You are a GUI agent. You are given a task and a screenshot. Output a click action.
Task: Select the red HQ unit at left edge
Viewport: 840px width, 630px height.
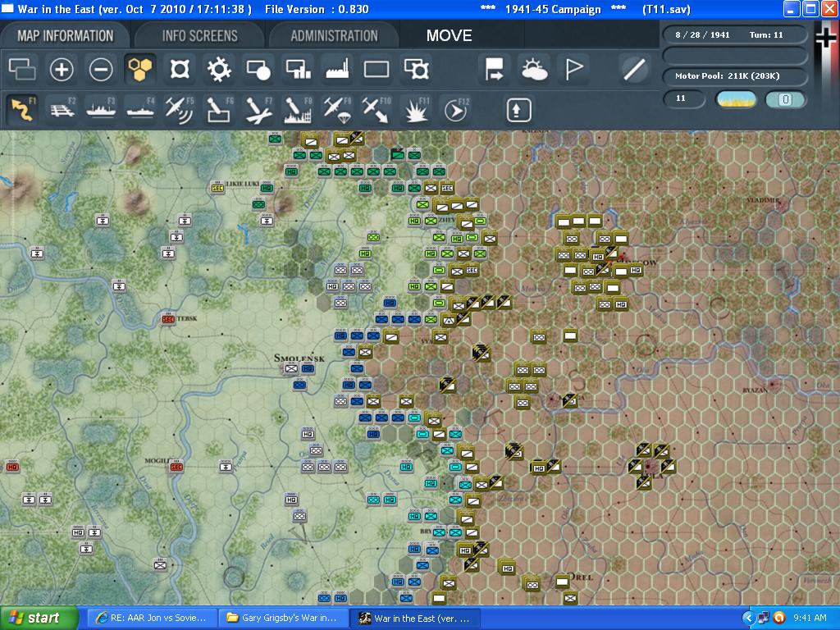click(x=11, y=467)
